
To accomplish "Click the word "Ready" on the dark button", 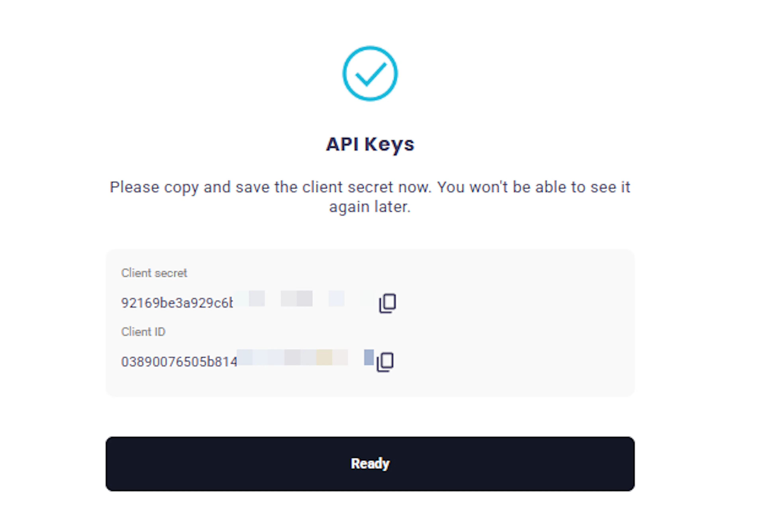I will click(x=370, y=463).
